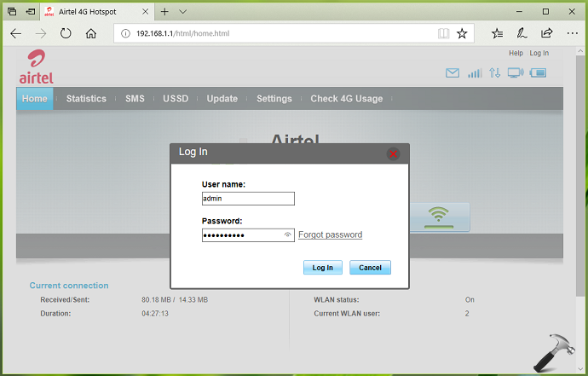Click the Help link at top
Image resolution: width=588 pixels, height=376 pixels.
click(x=516, y=53)
